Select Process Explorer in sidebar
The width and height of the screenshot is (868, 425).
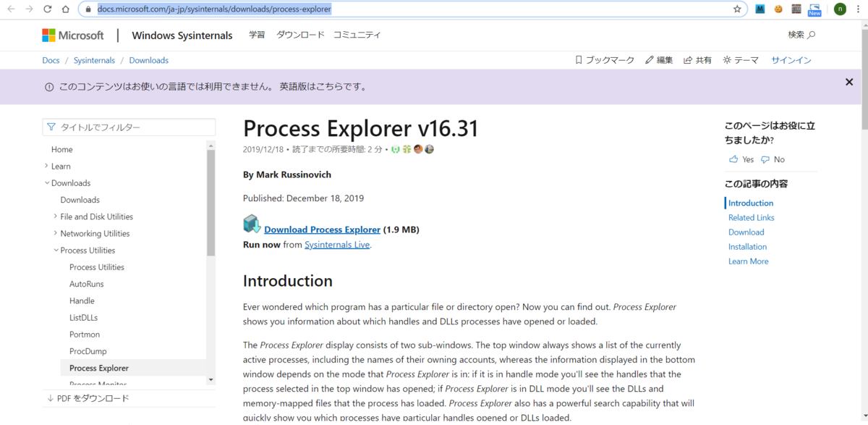(99, 368)
